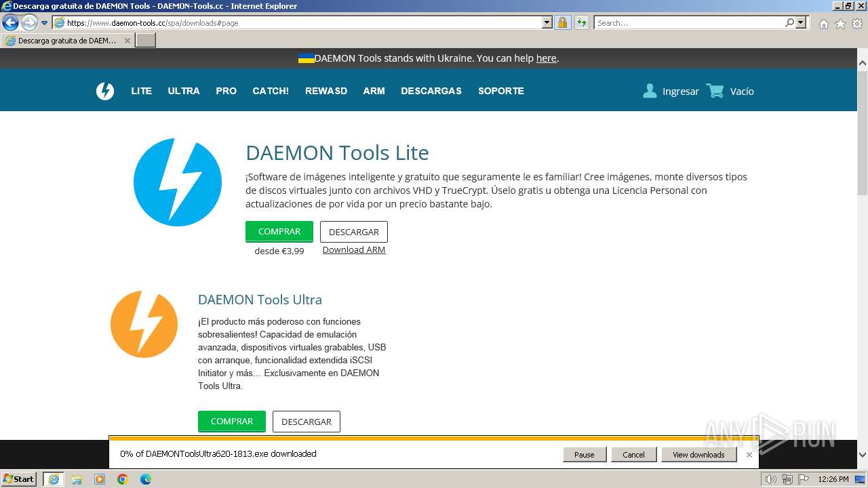Screen dimensions: 868x488
Task: Open the LITE menu item
Action: pyautogui.click(x=141, y=91)
